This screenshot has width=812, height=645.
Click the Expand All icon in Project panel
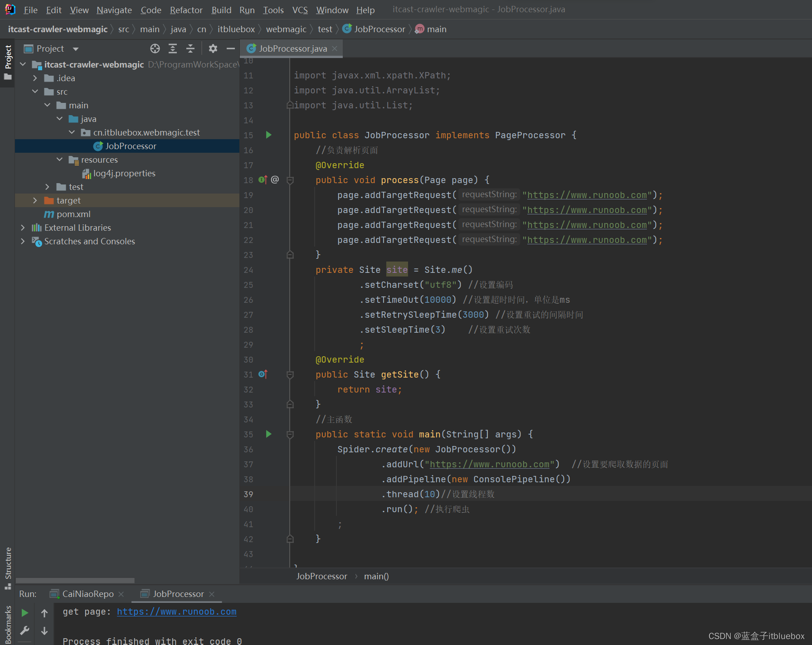[173, 48]
